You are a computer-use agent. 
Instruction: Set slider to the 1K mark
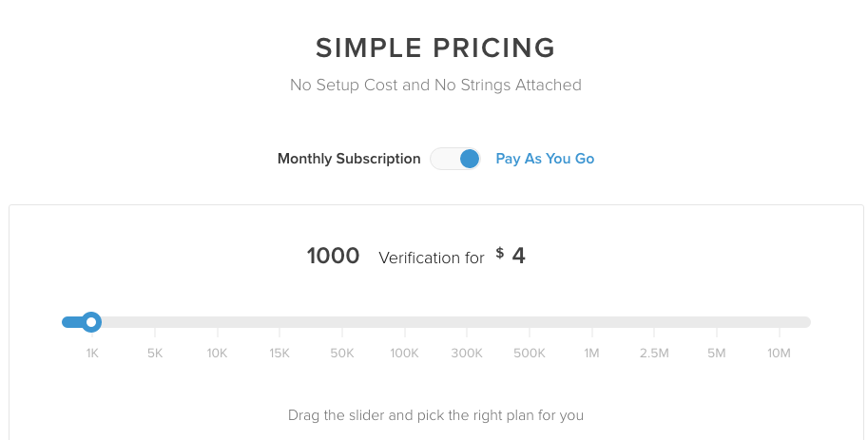tap(92, 353)
